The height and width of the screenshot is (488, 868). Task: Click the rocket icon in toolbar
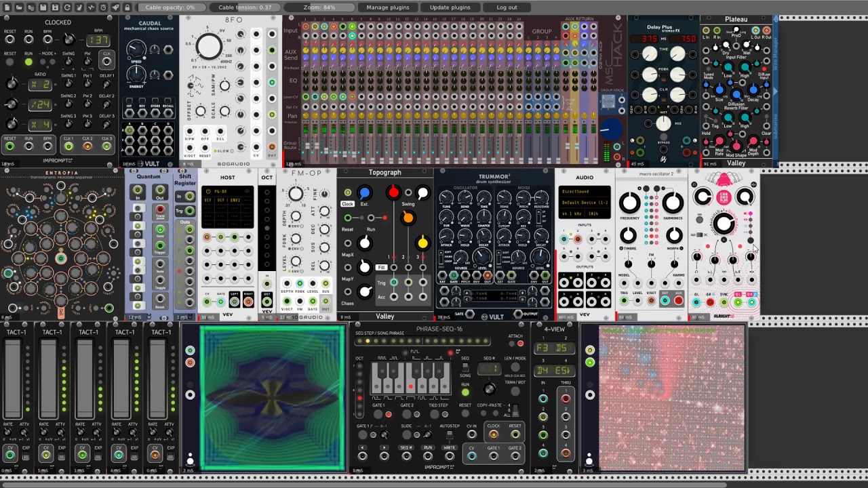tap(115, 7)
